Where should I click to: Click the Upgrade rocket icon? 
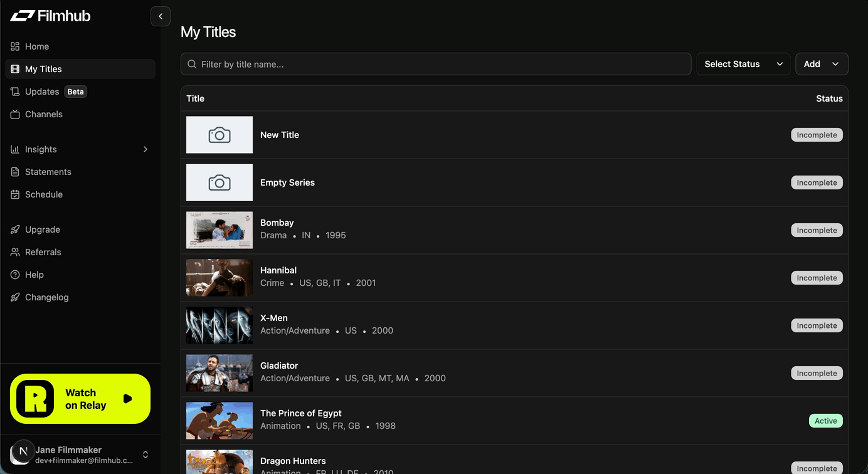coord(14,229)
